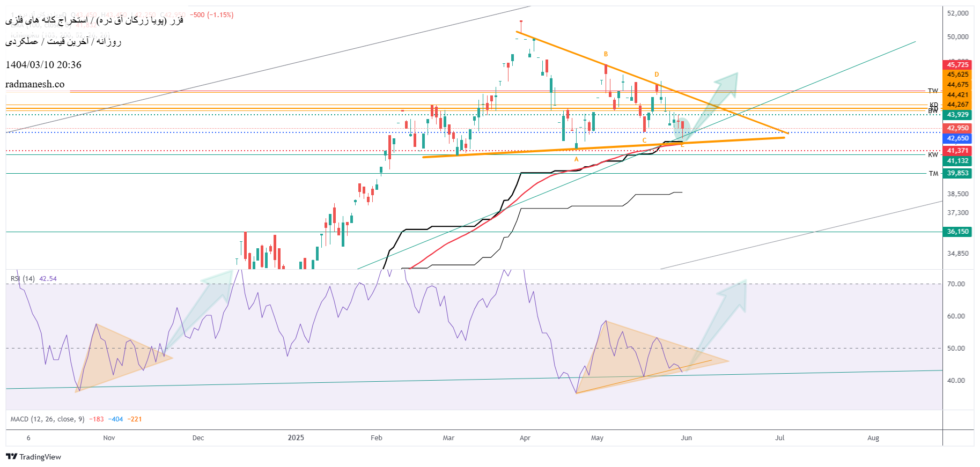This screenshot has width=980, height=467.
Task: Click the TradingView logo
Action: tap(33, 457)
